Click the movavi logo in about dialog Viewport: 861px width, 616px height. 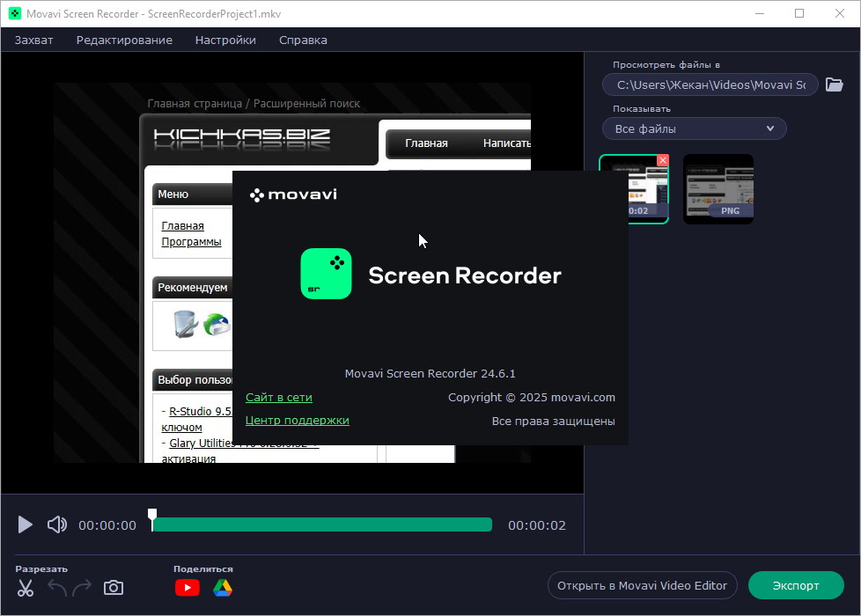click(293, 194)
